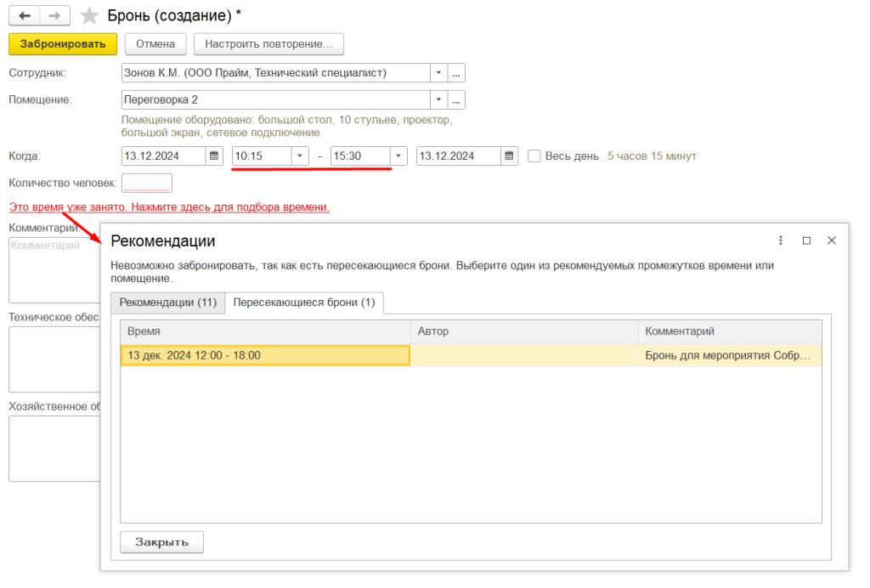Viewport: 870px width, 588px height.
Task: Enable the Весь день checkbox
Action: pyautogui.click(x=534, y=156)
